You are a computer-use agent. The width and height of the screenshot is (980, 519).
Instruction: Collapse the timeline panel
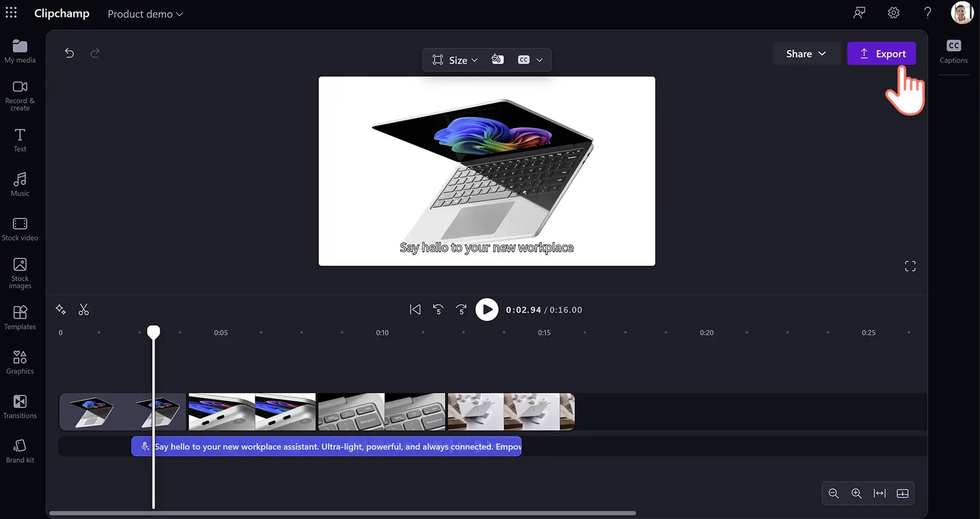point(903,493)
